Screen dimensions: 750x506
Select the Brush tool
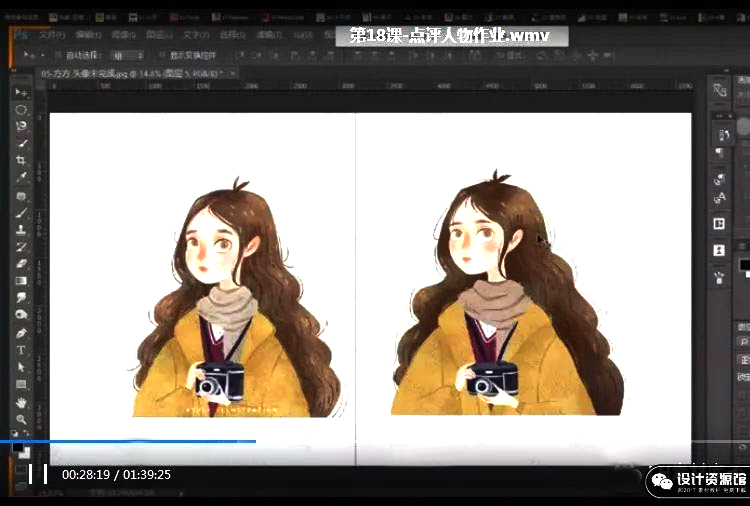coord(22,212)
